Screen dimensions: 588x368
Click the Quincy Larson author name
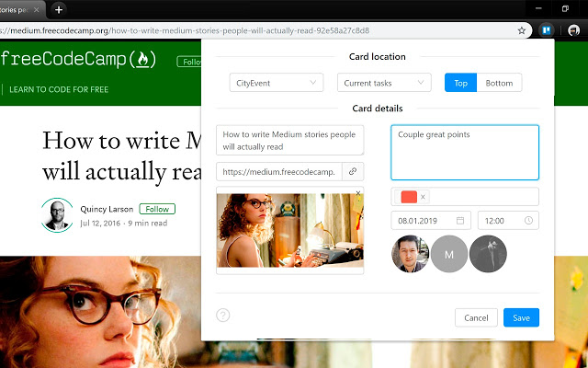pos(107,209)
